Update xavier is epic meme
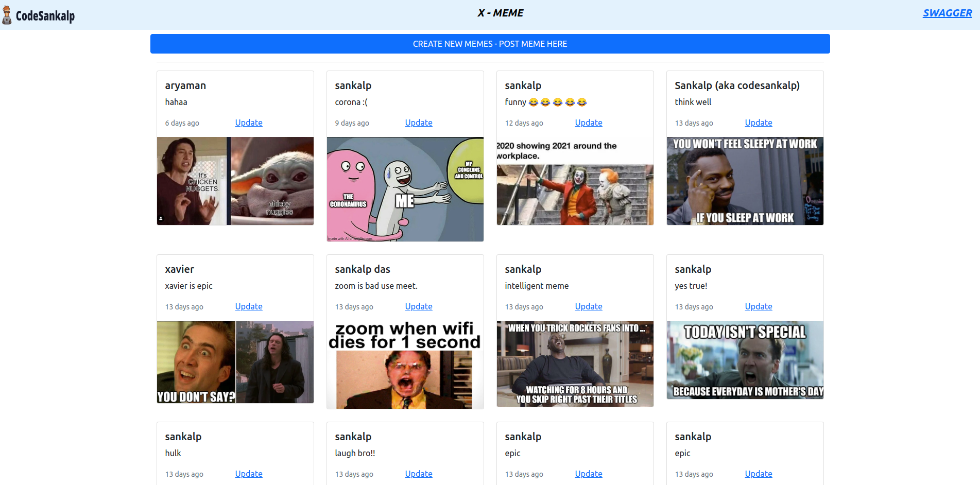980x485 pixels. tap(249, 306)
